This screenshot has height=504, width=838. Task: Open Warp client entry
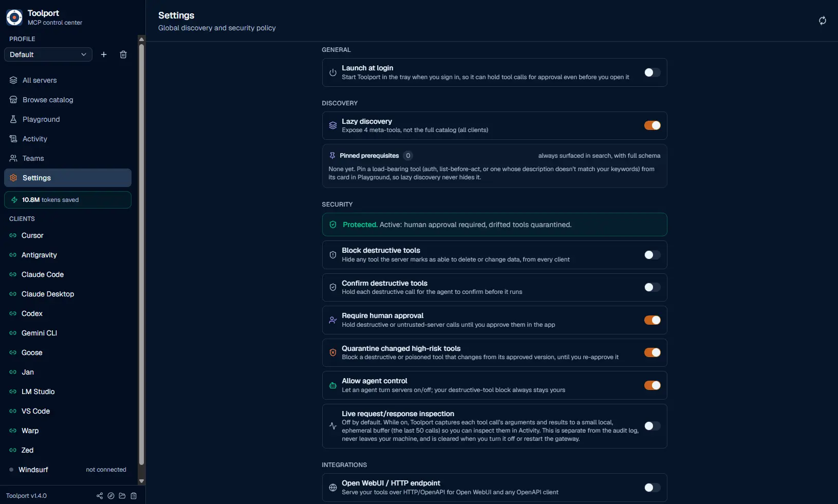68,431
